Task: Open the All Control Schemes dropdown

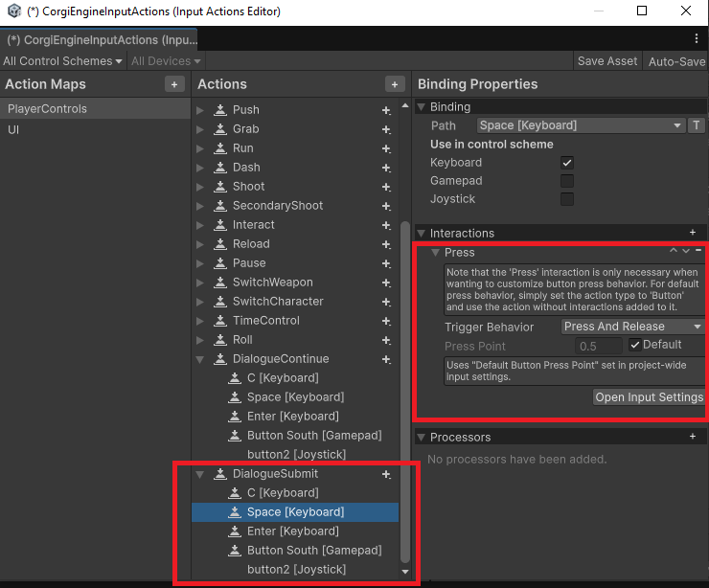Action: 62,61
